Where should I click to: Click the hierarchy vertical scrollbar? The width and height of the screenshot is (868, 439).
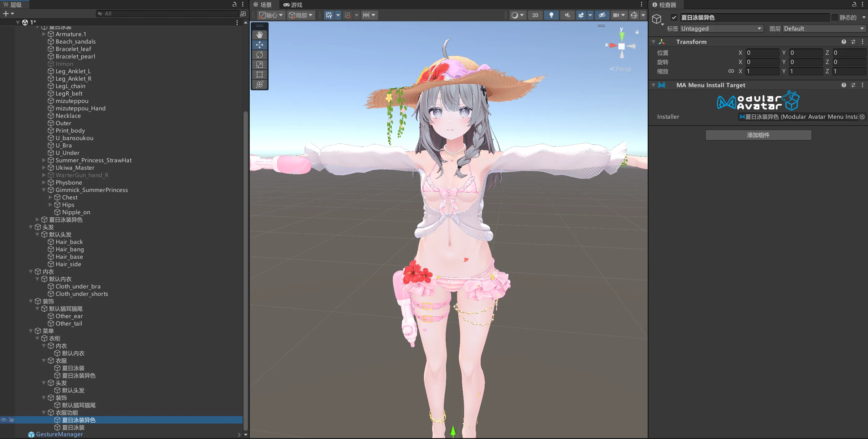(x=245, y=271)
